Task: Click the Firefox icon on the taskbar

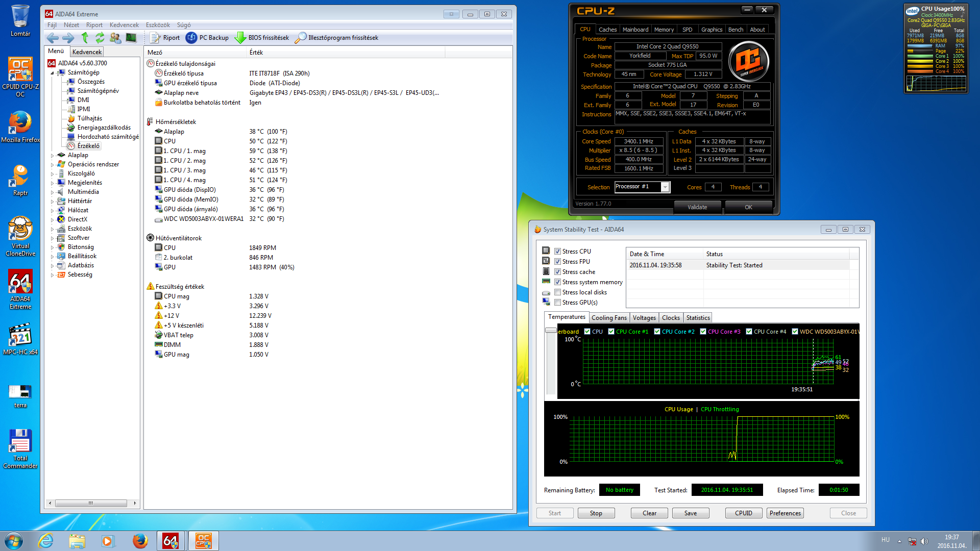Action: [139, 541]
